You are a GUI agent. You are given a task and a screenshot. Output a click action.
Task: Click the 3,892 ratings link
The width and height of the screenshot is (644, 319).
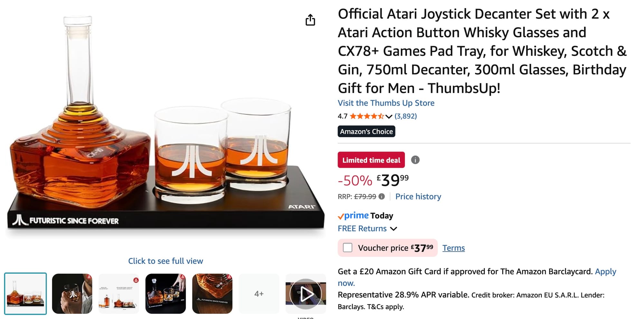tap(405, 116)
